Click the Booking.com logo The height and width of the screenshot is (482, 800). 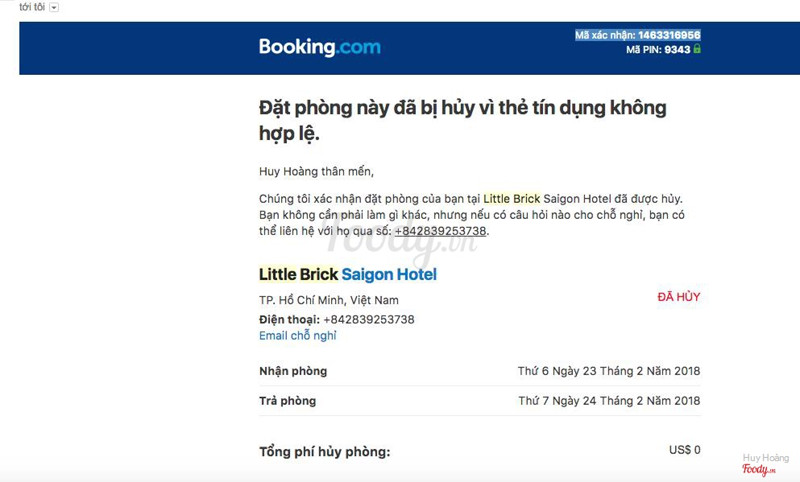(320, 47)
